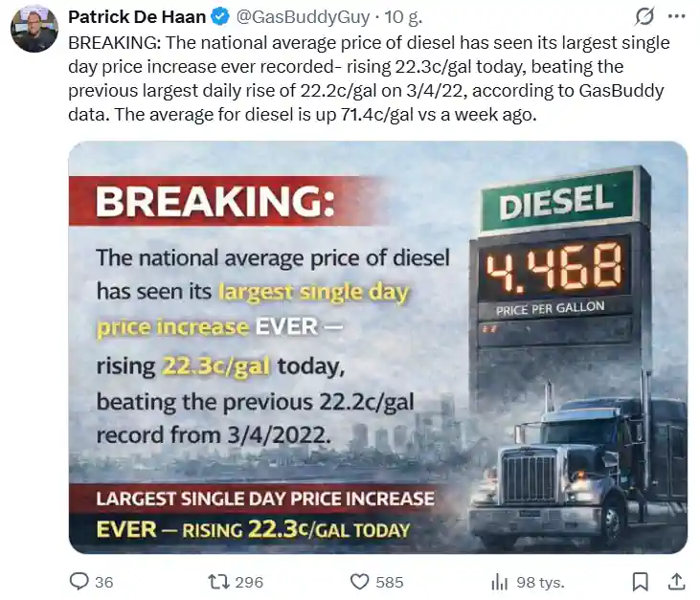The width and height of the screenshot is (700, 600).
Task: Click the reply count 36
Action: (x=104, y=582)
